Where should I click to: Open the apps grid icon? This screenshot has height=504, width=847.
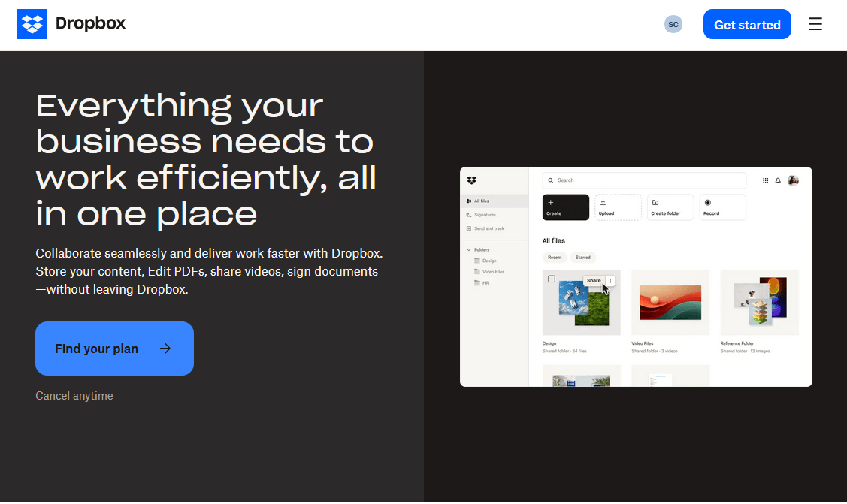click(765, 181)
